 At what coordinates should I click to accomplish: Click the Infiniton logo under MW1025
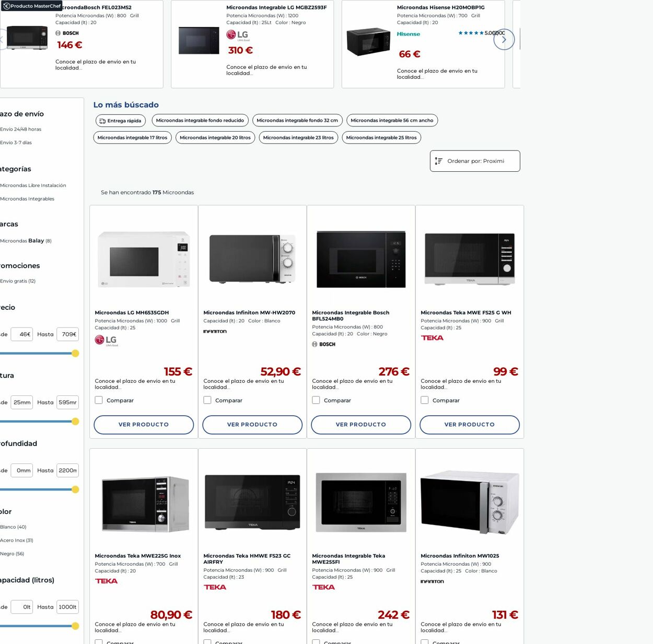432,581
